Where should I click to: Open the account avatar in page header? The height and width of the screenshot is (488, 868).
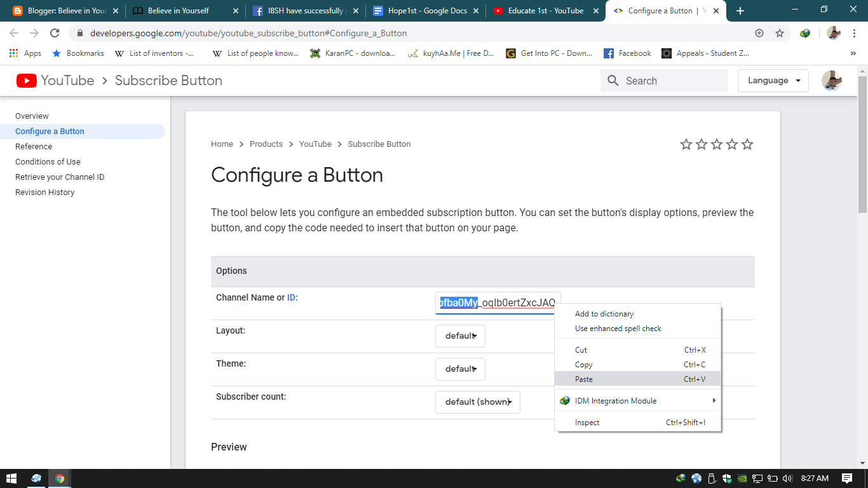coord(832,81)
